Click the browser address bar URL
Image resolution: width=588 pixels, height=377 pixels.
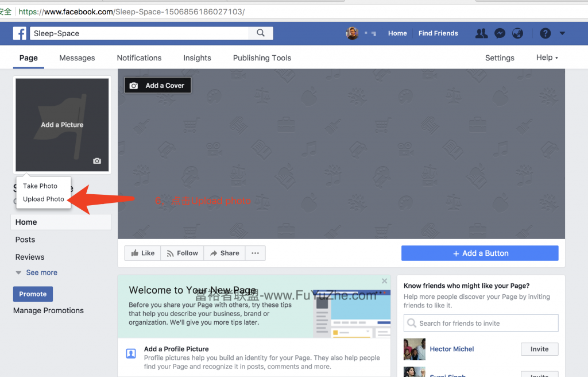coord(131,11)
